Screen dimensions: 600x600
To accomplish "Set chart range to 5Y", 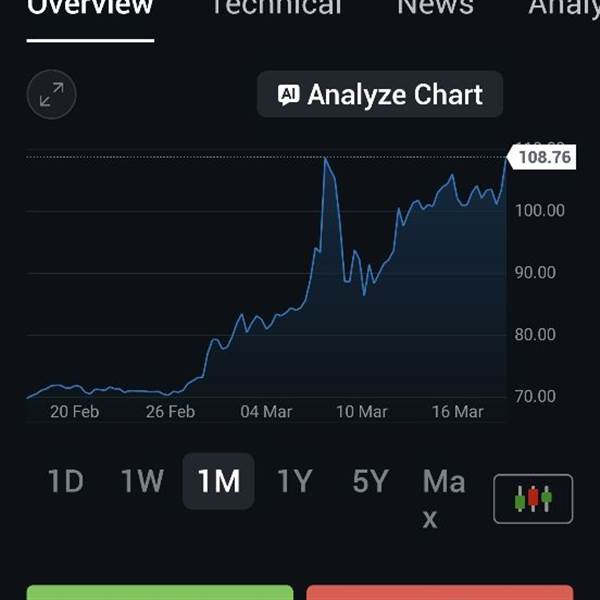I will [x=370, y=482].
